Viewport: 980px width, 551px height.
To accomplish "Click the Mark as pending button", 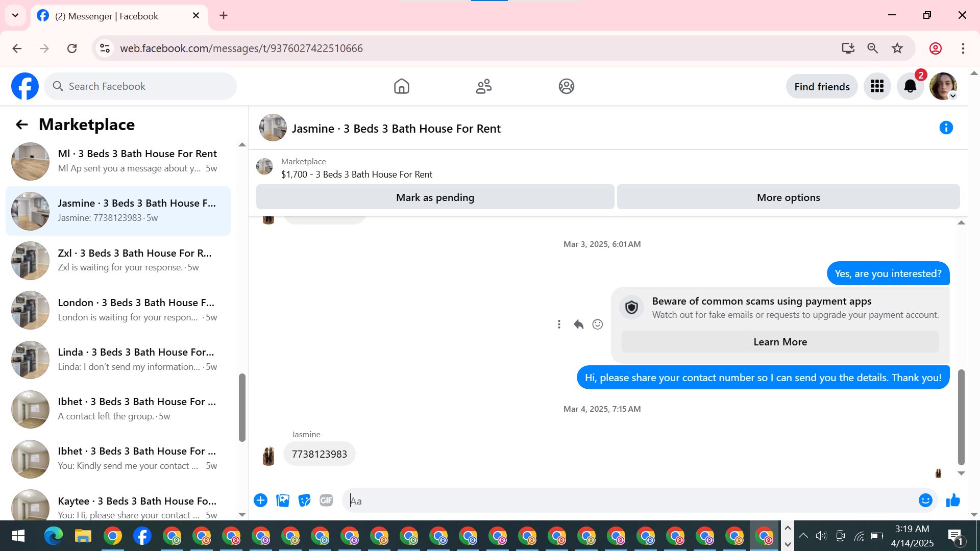I will [x=435, y=197].
